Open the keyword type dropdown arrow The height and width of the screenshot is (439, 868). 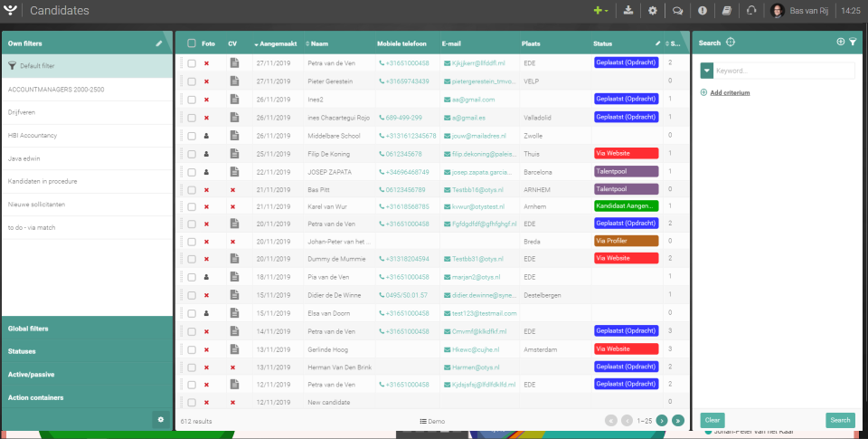click(706, 71)
